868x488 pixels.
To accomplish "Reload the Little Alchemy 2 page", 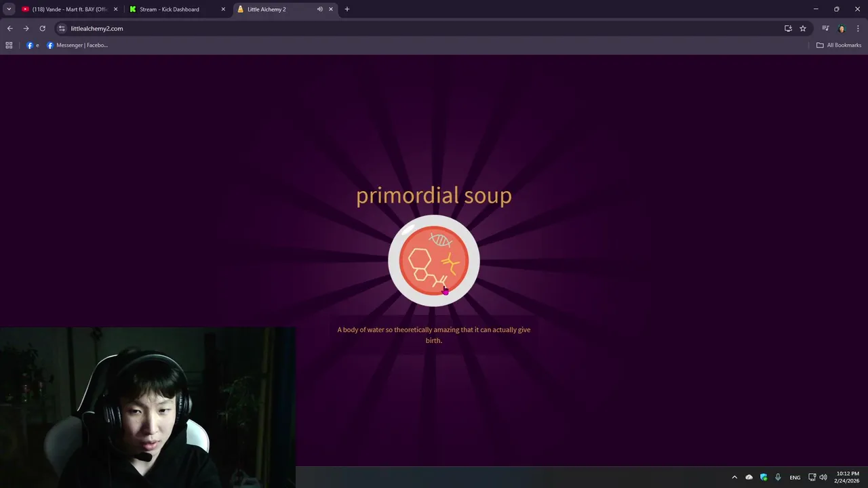I will (x=42, y=28).
